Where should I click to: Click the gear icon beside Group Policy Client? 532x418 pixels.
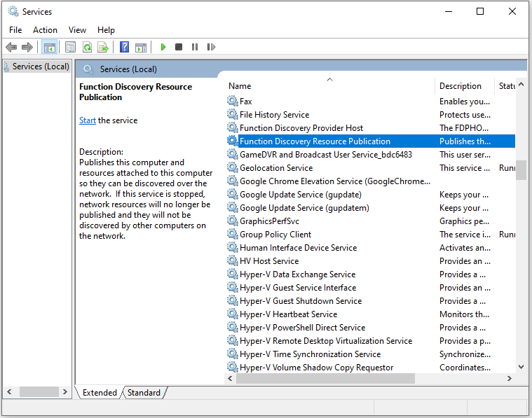[233, 234]
